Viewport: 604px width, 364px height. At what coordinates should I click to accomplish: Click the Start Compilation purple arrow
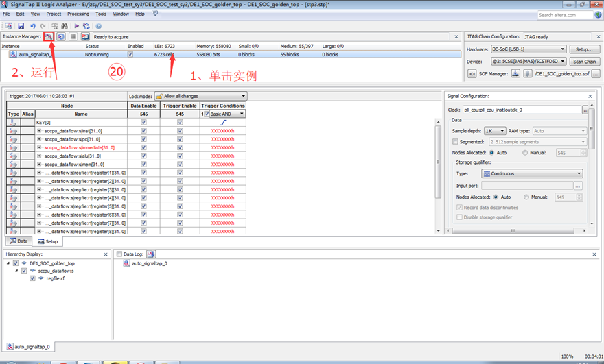click(x=77, y=26)
